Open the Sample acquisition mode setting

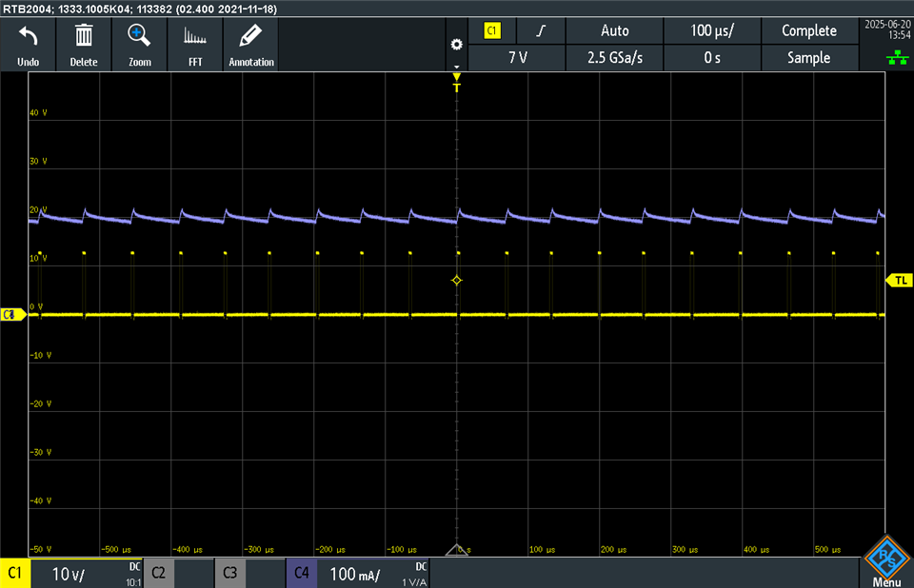809,58
